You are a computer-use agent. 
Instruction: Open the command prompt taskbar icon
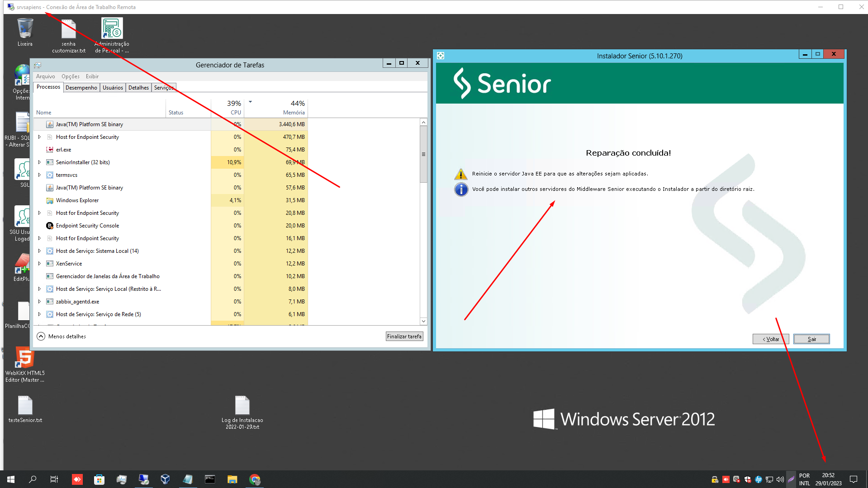pyautogui.click(x=210, y=479)
